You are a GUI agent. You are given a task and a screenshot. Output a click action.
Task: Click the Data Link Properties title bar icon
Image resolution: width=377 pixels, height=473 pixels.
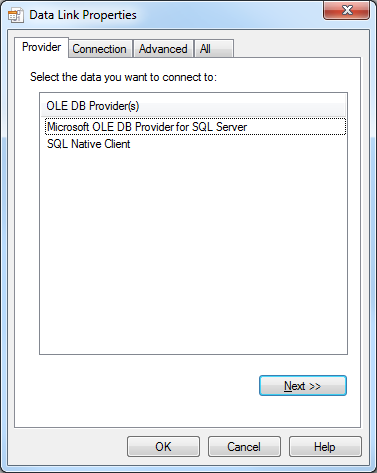pos(16,15)
